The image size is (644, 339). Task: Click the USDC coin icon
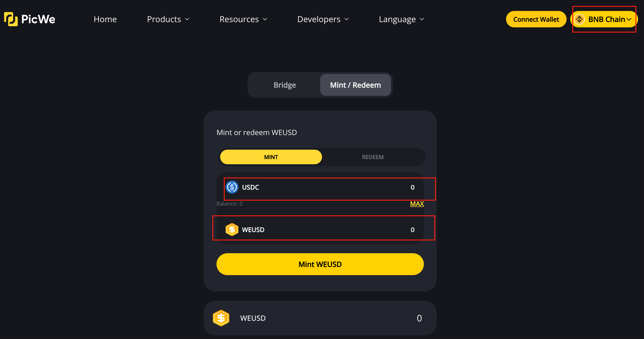232,187
